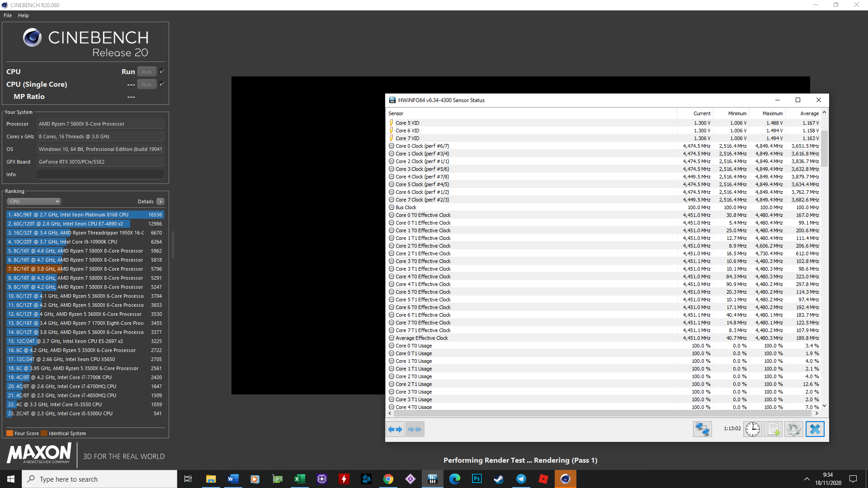Click Core 0 Clock sensor row icon
The width and height of the screenshot is (868, 488).
click(392, 146)
